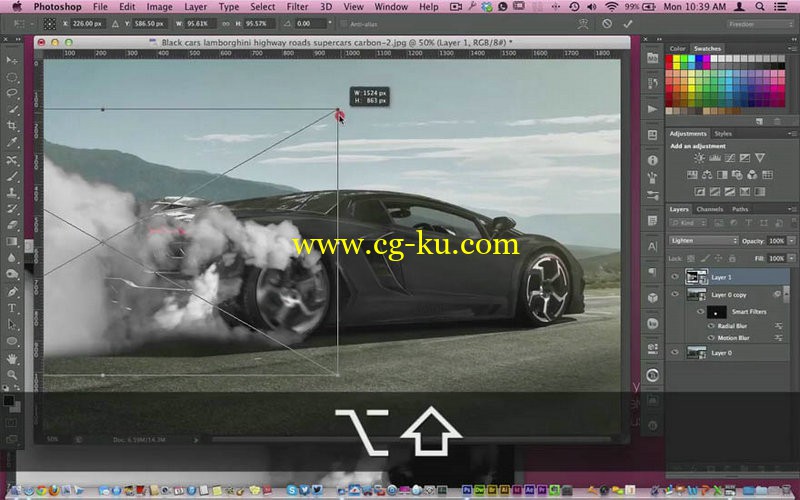Enable the Anti-alias checkbox
Image resolution: width=800 pixels, height=500 pixels.
(344, 24)
